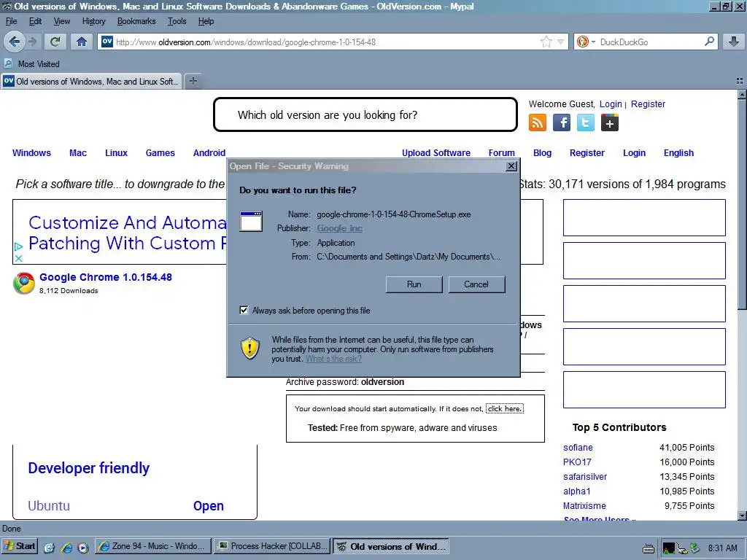Bookmark this page with the star icon

(546, 42)
